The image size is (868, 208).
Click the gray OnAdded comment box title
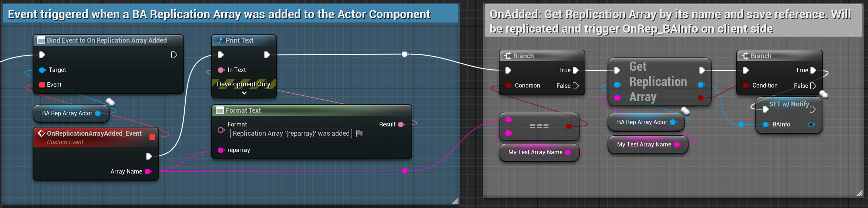pyautogui.click(x=670, y=22)
